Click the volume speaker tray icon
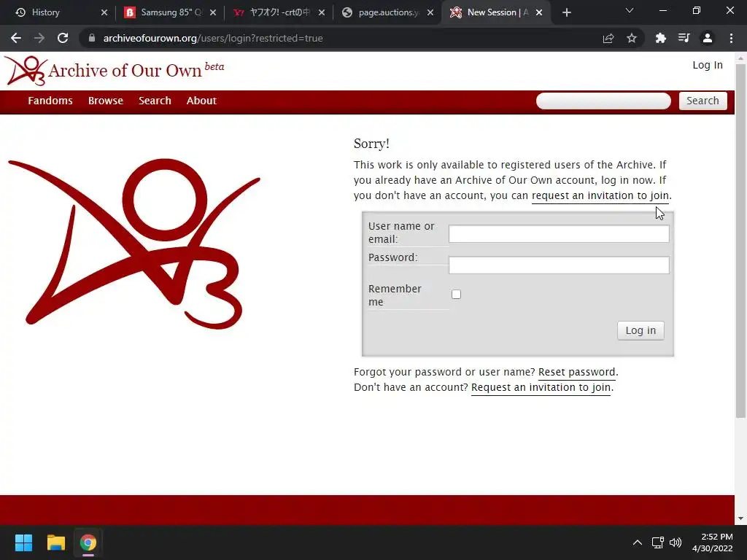 (x=676, y=542)
